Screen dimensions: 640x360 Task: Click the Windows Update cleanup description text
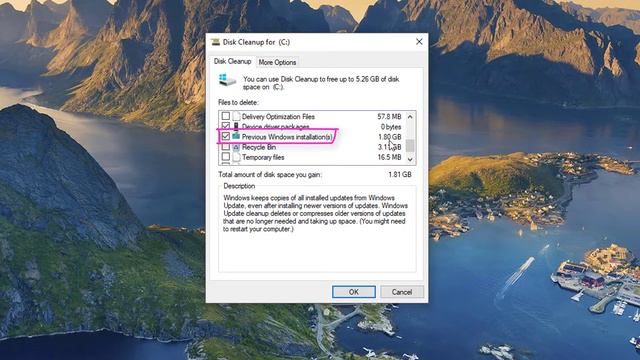tap(315, 213)
